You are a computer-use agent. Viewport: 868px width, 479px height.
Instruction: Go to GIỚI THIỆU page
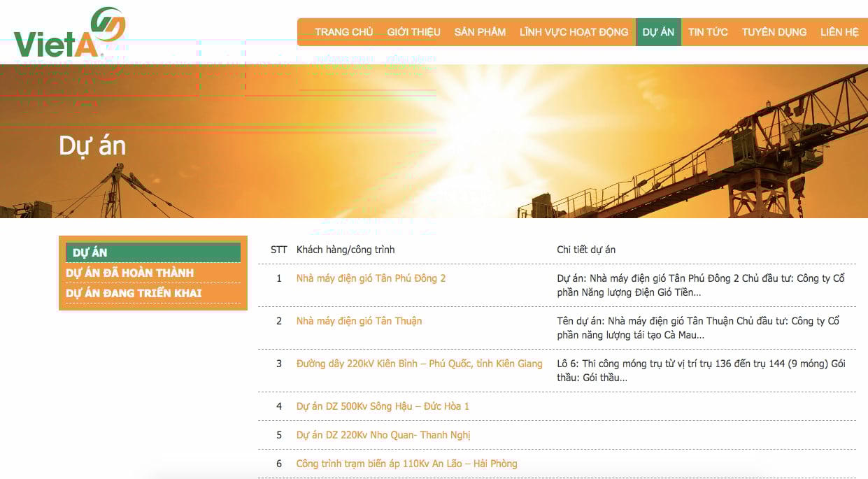(413, 32)
